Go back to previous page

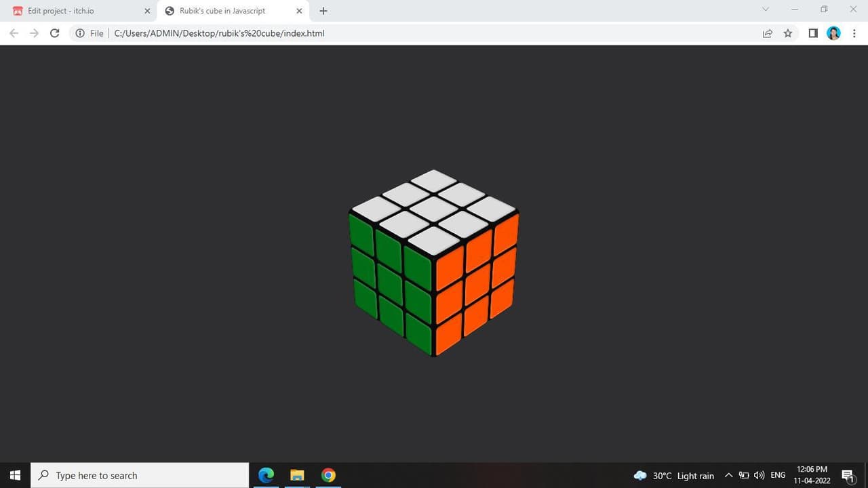tap(14, 33)
